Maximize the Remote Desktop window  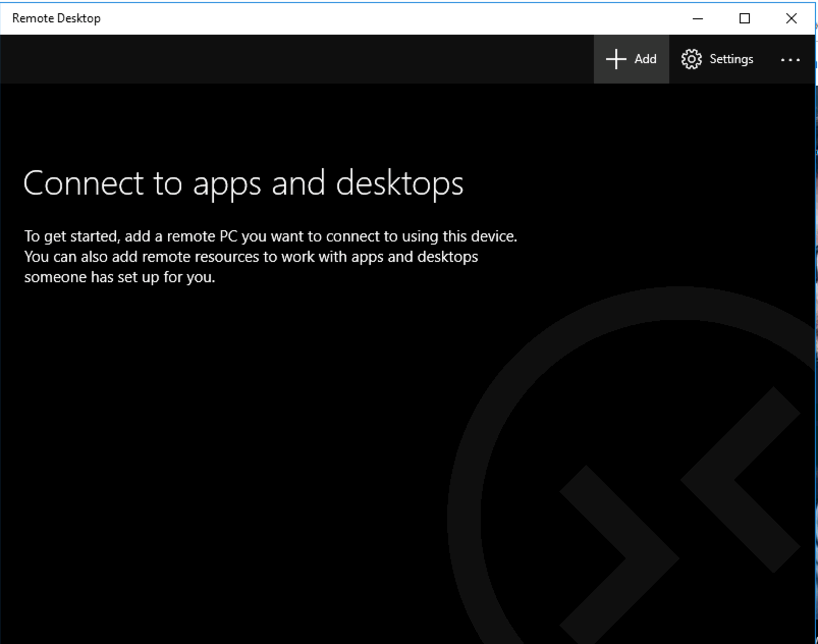point(745,19)
